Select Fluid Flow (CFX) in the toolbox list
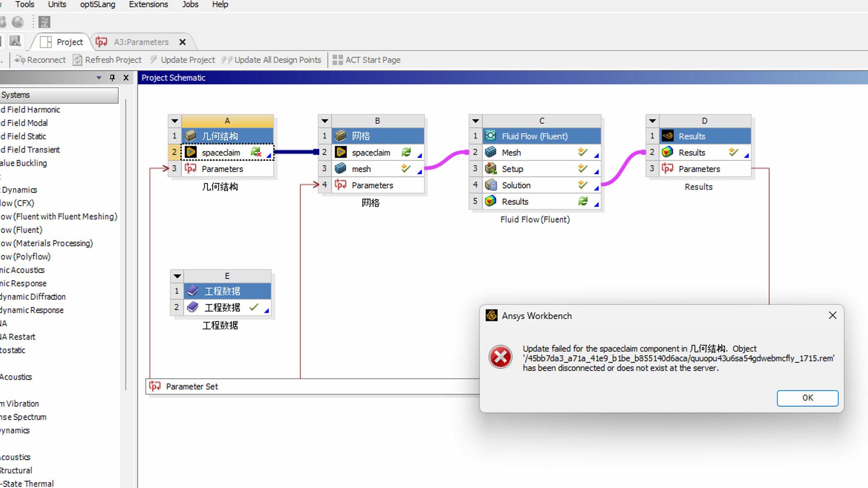This screenshot has height=488, width=868. 17,203
